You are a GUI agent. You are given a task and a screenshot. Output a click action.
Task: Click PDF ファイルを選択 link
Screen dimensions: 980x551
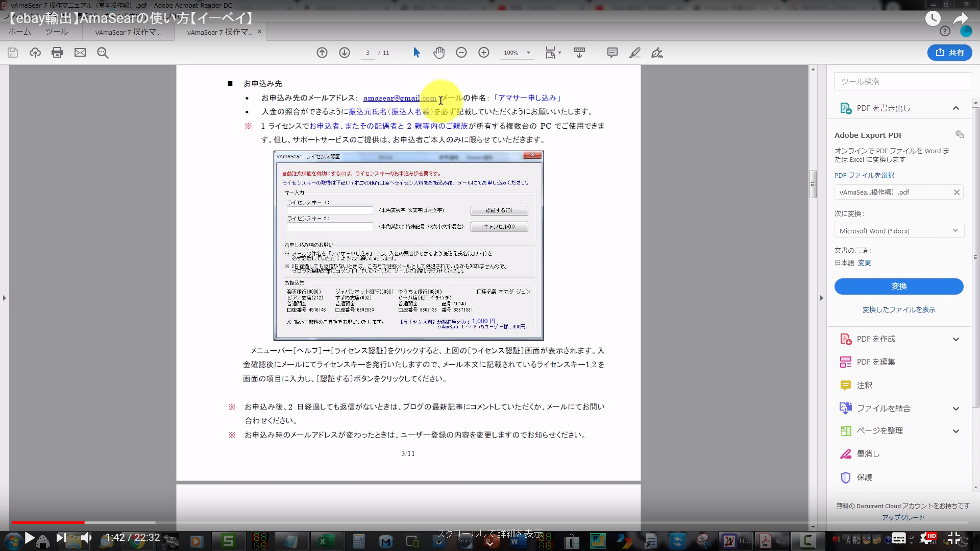(864, 175)
